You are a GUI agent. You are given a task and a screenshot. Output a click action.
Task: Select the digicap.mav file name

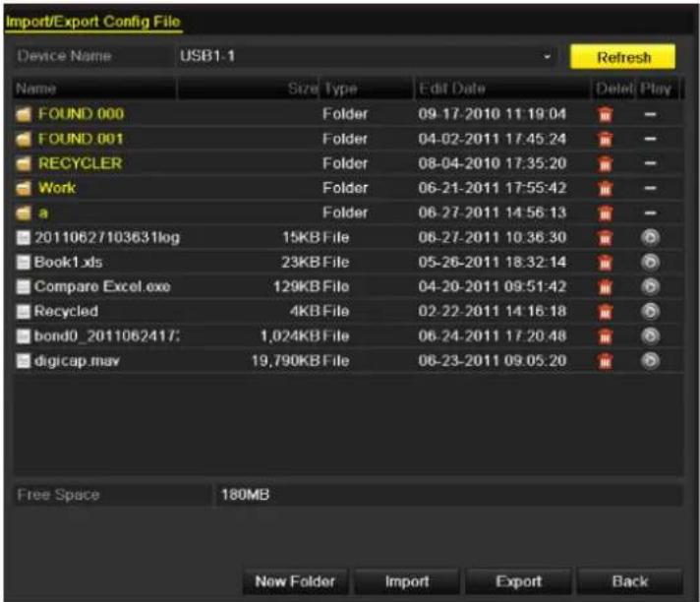click(x=77, y=360)
